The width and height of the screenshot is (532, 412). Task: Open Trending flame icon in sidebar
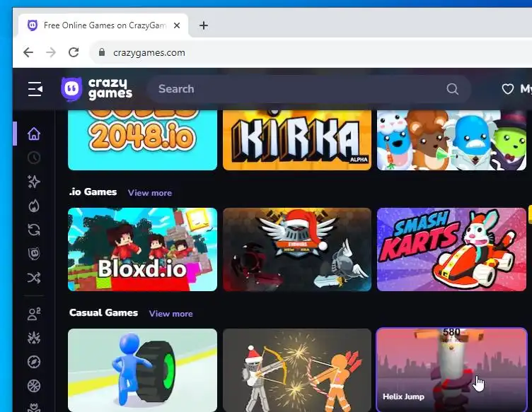click(34, 206)
